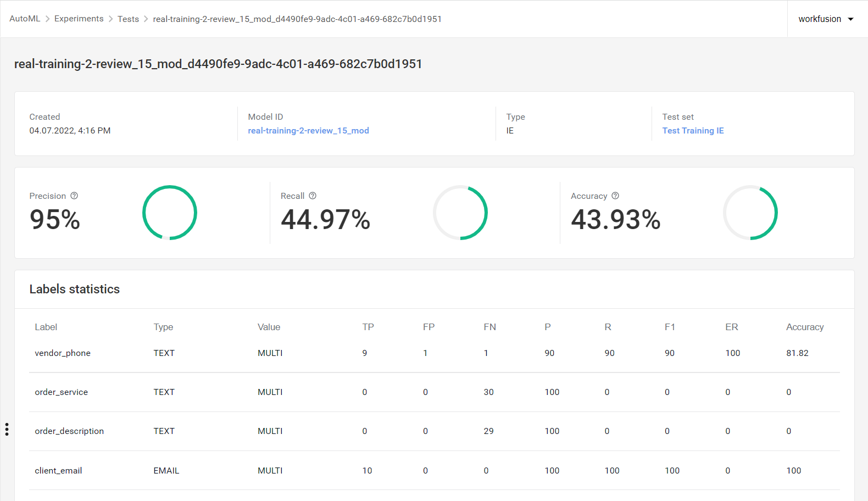868x501 pixels.
Task: Navigate to Experiments breadcrumb
Action: click(79, 19)
